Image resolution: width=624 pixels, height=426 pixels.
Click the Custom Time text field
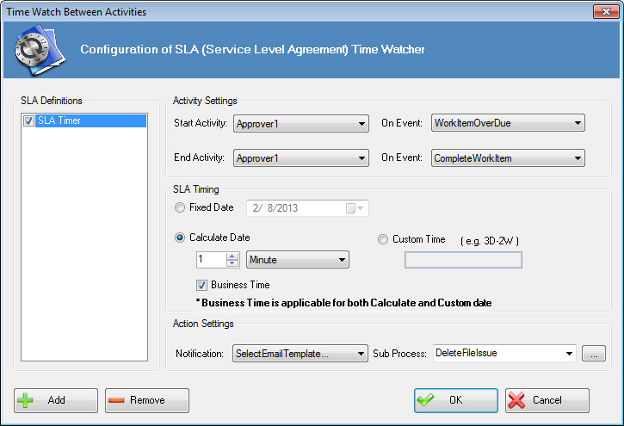462,260
